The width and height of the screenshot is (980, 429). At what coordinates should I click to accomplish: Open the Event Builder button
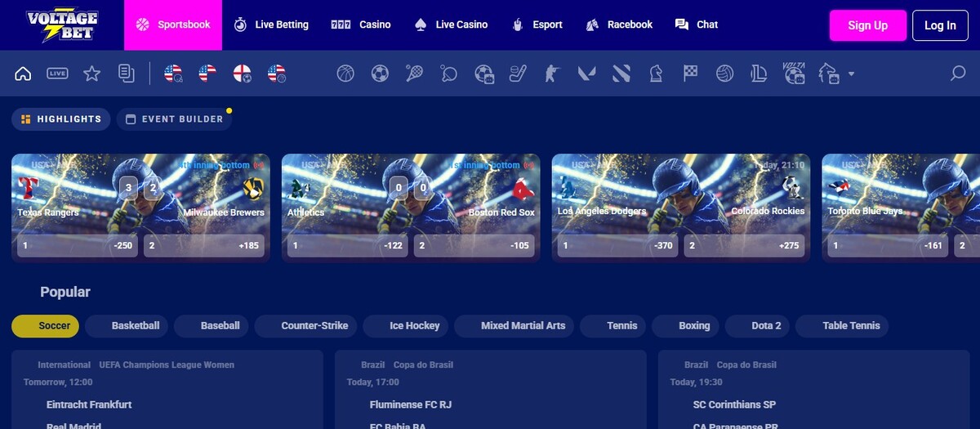(x=174, y=119)
